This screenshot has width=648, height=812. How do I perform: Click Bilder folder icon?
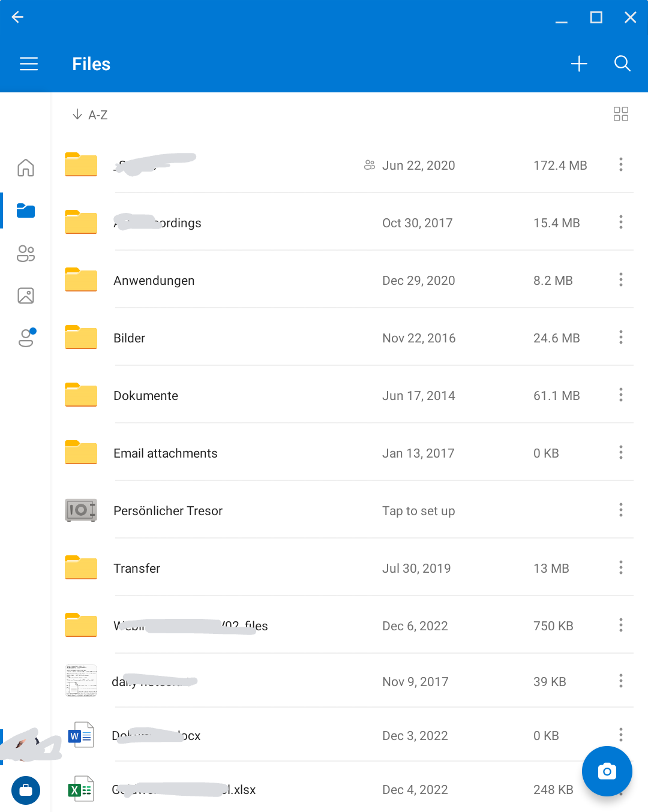[81, 337]
